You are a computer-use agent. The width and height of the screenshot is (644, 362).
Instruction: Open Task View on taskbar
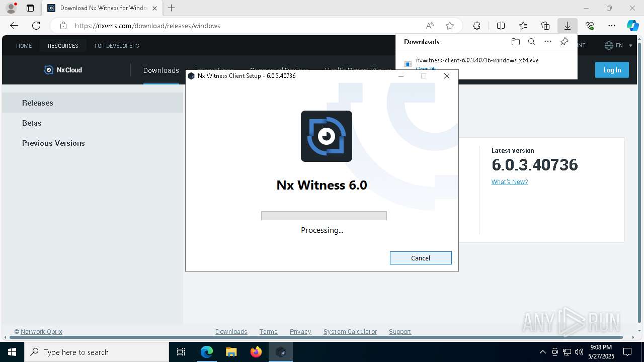(x=181, y=352)
